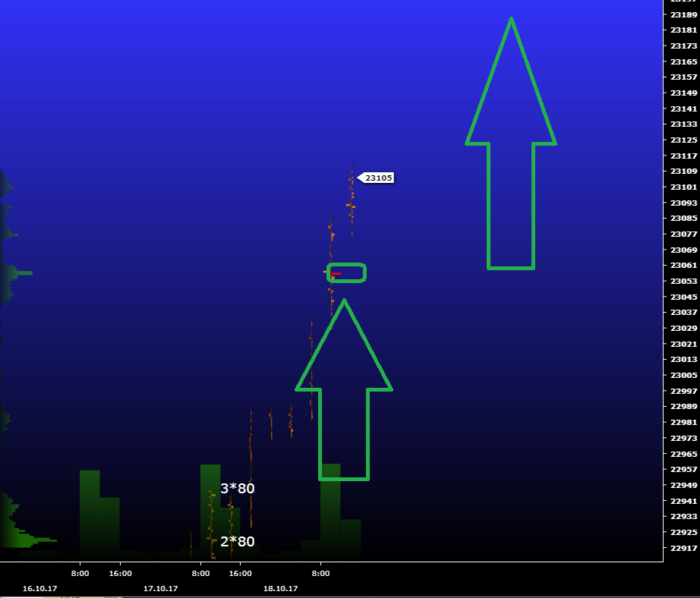Select the 23061 price level label

(x=683, y=265)
